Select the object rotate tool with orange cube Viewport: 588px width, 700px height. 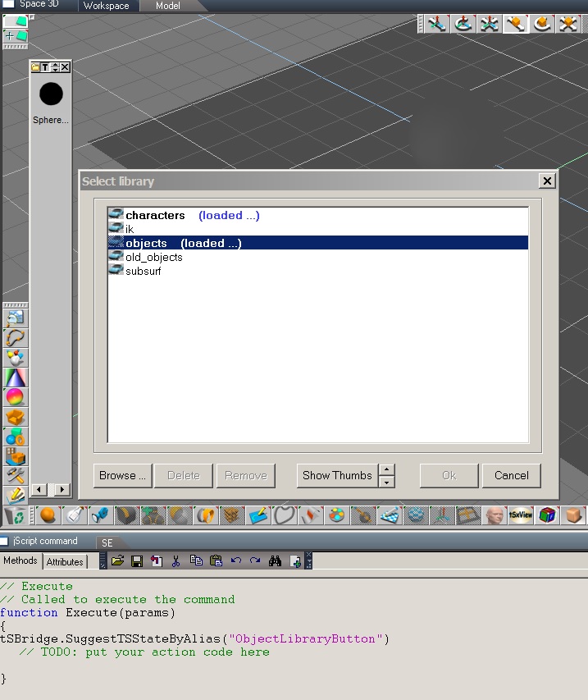coord(542,24)
